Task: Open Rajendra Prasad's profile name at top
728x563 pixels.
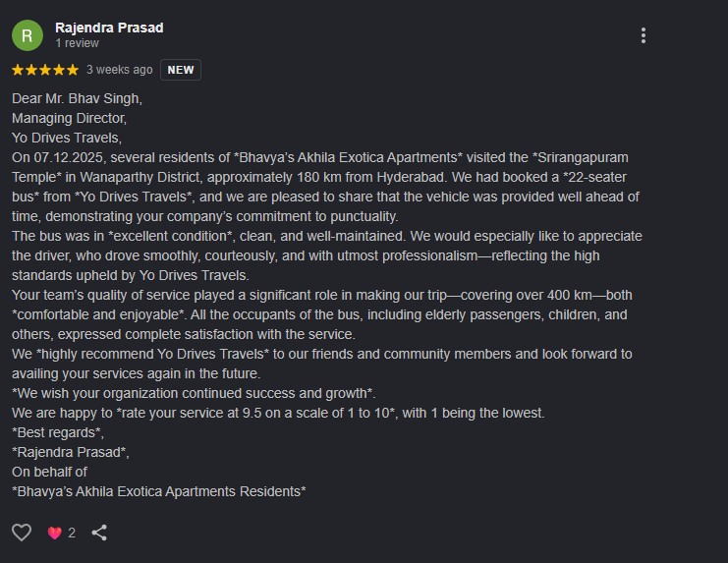Action: pyautogui.click(x=109, y=28)
